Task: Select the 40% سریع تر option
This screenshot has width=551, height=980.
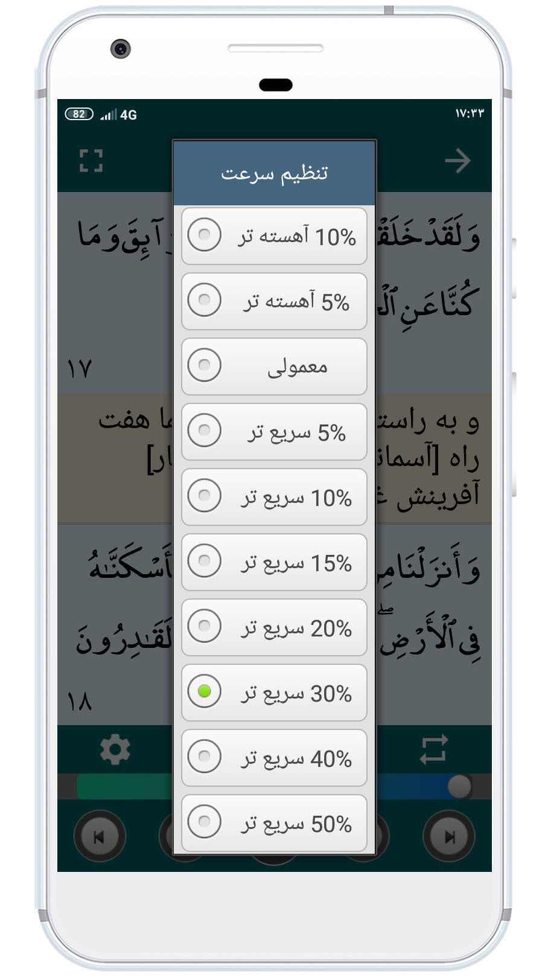Action: [x=274, y=758]
